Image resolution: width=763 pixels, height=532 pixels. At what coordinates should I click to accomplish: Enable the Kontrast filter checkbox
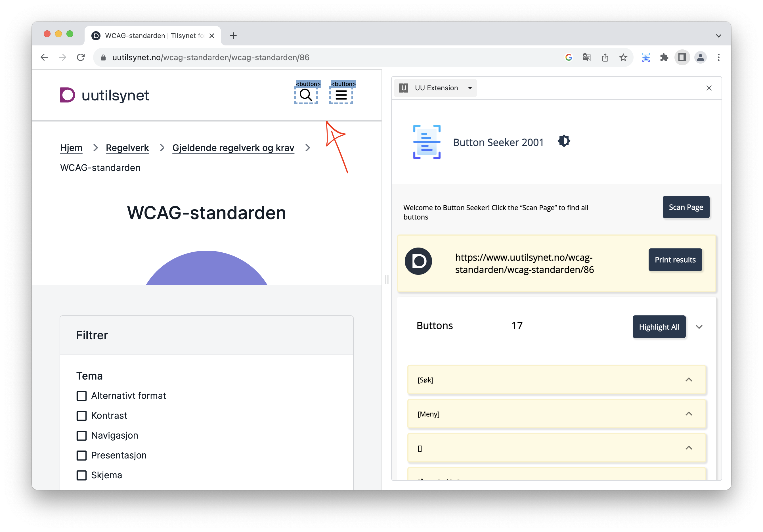[81, 416]
